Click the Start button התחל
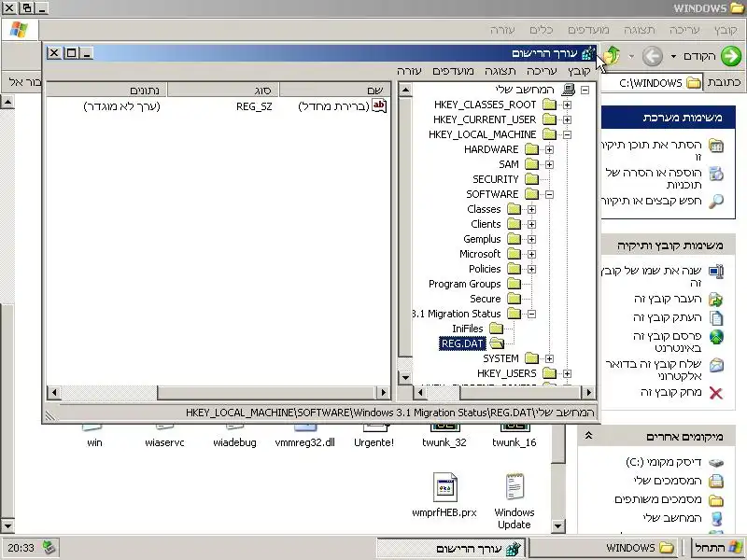This screenshot has width=747, height=560. click(x=719, y=548)
